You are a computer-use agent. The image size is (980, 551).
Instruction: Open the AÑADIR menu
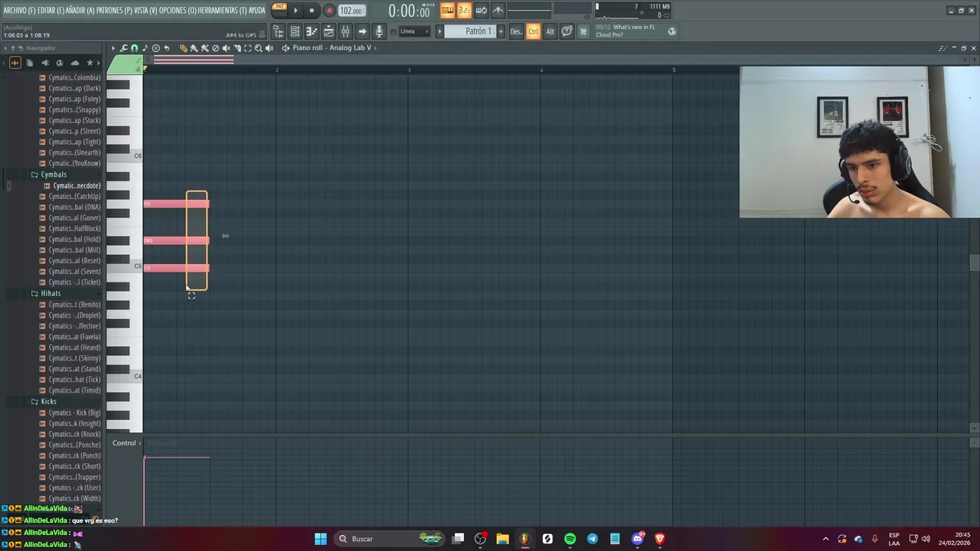80,10
